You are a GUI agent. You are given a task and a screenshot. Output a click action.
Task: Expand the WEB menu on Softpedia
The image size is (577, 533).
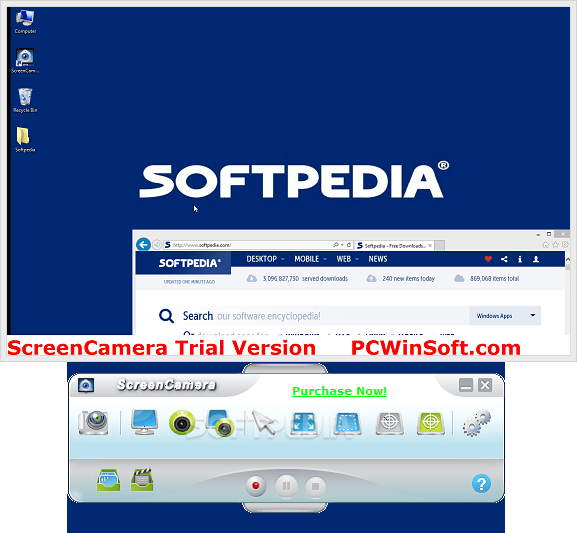point(347,259)
